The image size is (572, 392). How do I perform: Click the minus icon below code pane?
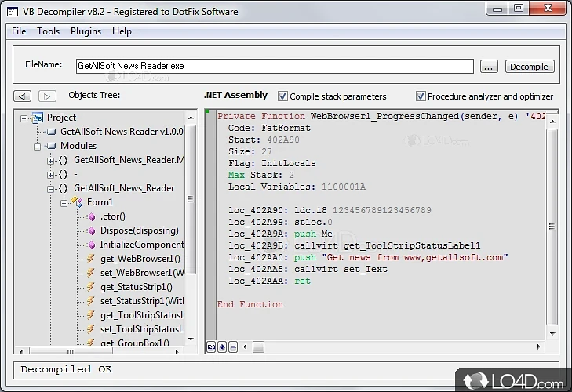click(x=233, y=347)
